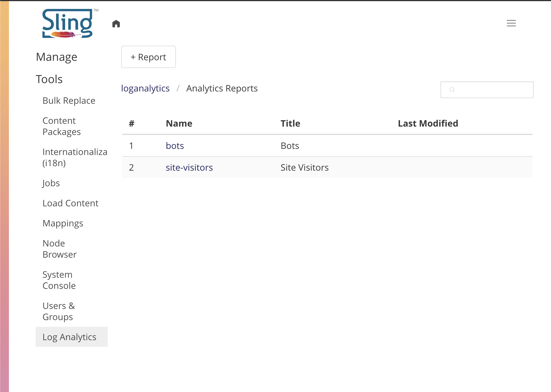The height and width of the screenshot is (392, 551).
Task: Go to Internationalization (i18n) tool
Action: coord(74,158)
